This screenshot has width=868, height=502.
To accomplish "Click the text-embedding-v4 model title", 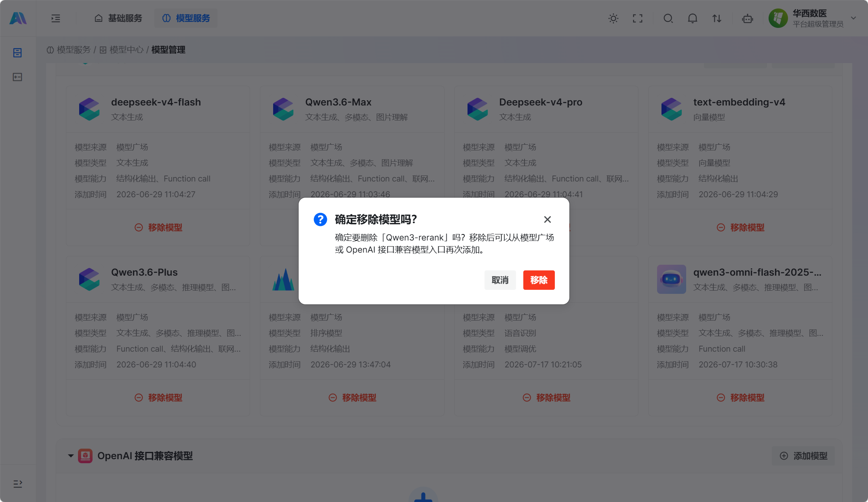I will click(x=739, y=102).
